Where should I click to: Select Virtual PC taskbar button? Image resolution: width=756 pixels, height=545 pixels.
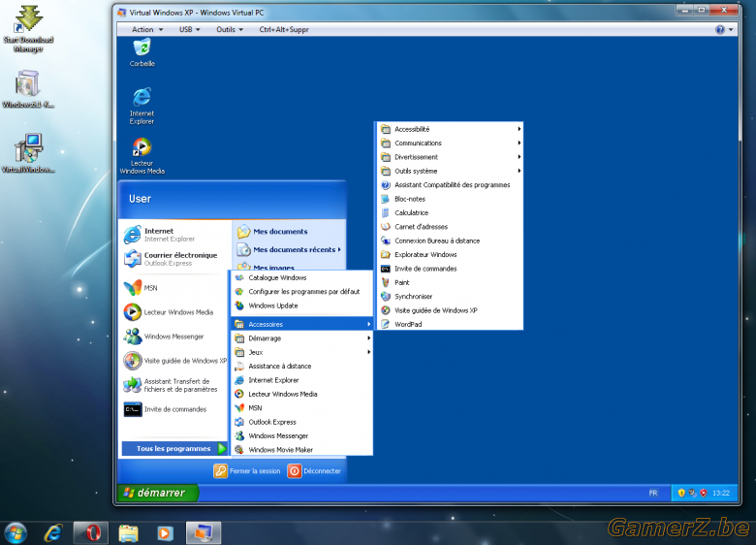(204, 533)
